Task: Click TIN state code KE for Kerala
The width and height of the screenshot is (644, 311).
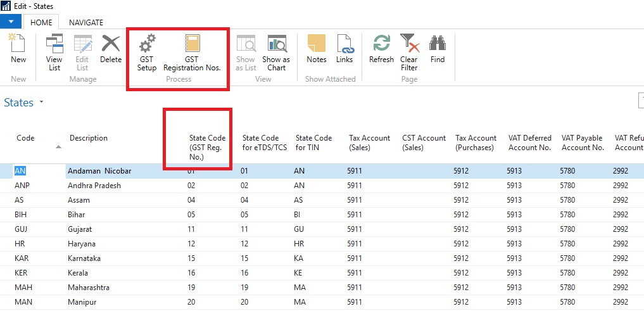Action: (299, 273)
